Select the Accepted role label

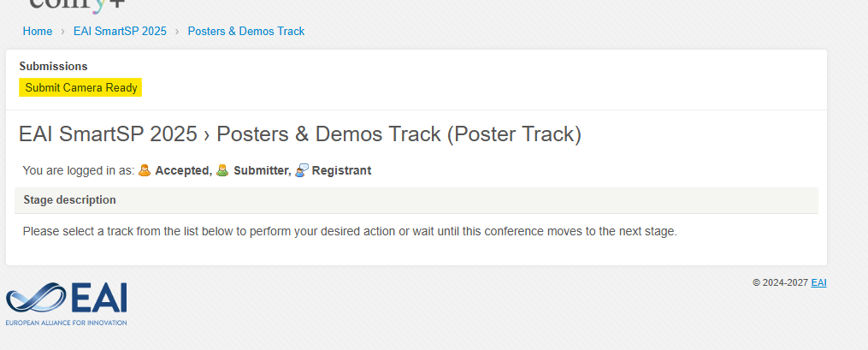point(182,170)
